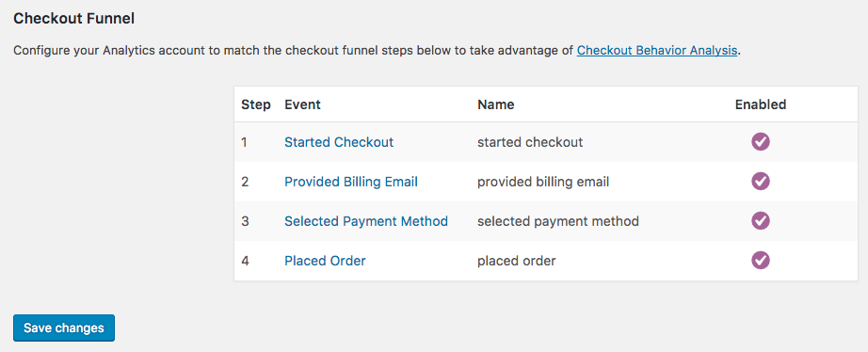Open the Selected Payment Method event link
The image size is (868, 352).
[366, 221]
